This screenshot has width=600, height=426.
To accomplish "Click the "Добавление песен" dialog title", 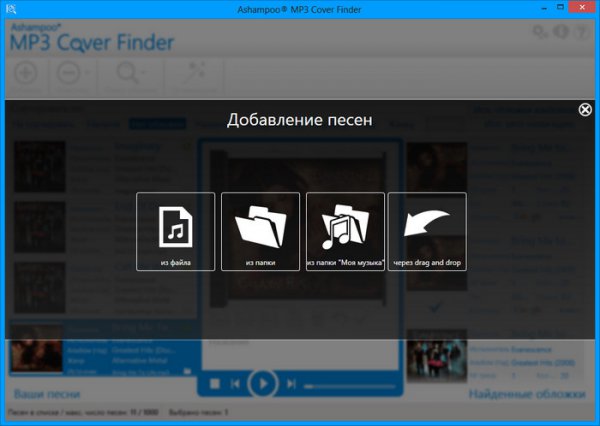I will click(x=300, y=120).
